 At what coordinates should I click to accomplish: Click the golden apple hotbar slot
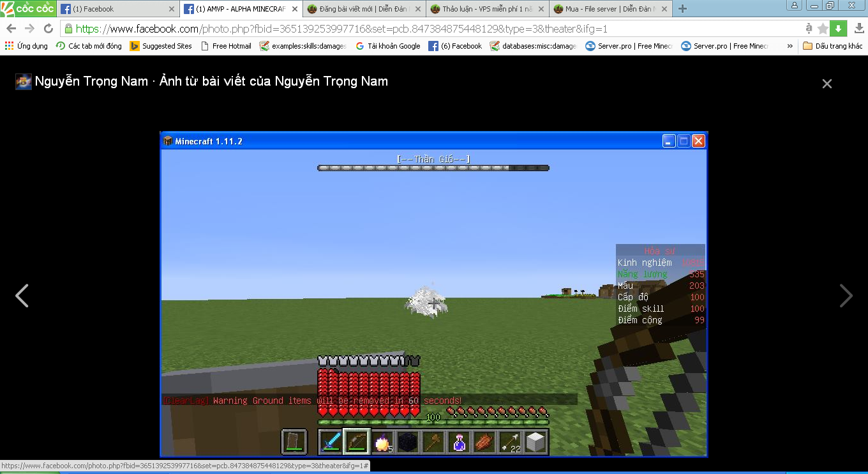coord(382,441)
